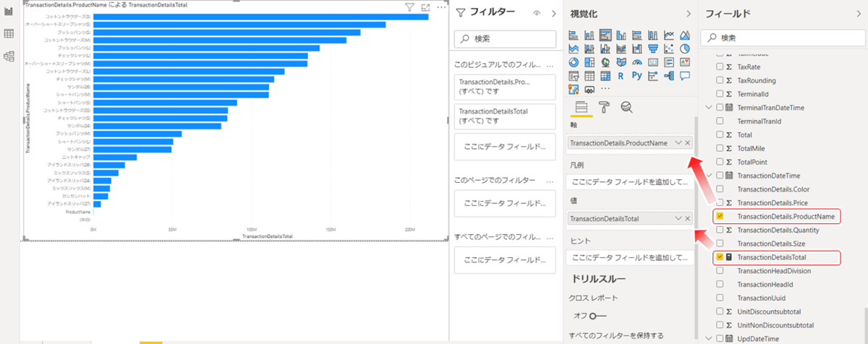868x344 pixels.
Task: Select stacked bar chart visual
Action: point(574,35)
